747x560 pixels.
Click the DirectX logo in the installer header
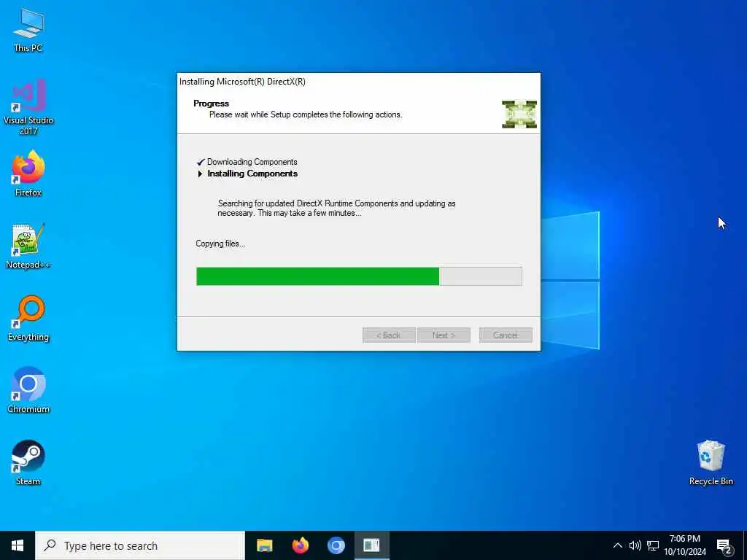pyautogui.click(x=519, y=114)
